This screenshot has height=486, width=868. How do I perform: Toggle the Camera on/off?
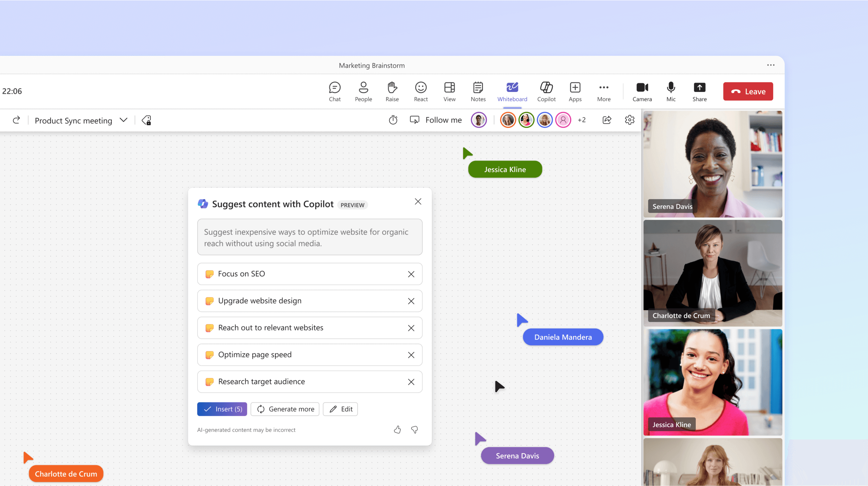point(643,91)
